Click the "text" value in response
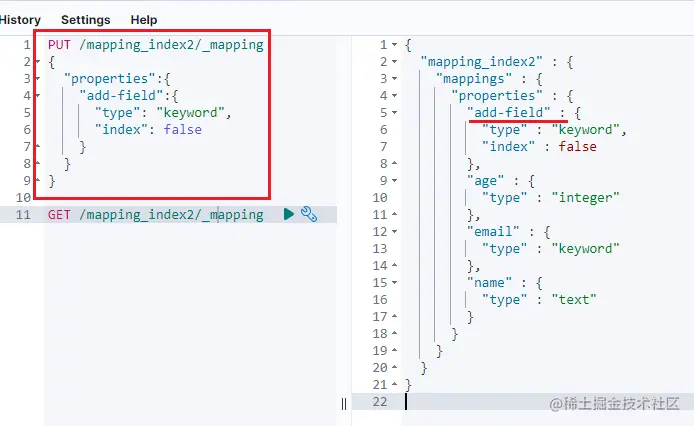The height and width of the screenshot is (426, 694). pyautogui.click(x=574, y=299)
